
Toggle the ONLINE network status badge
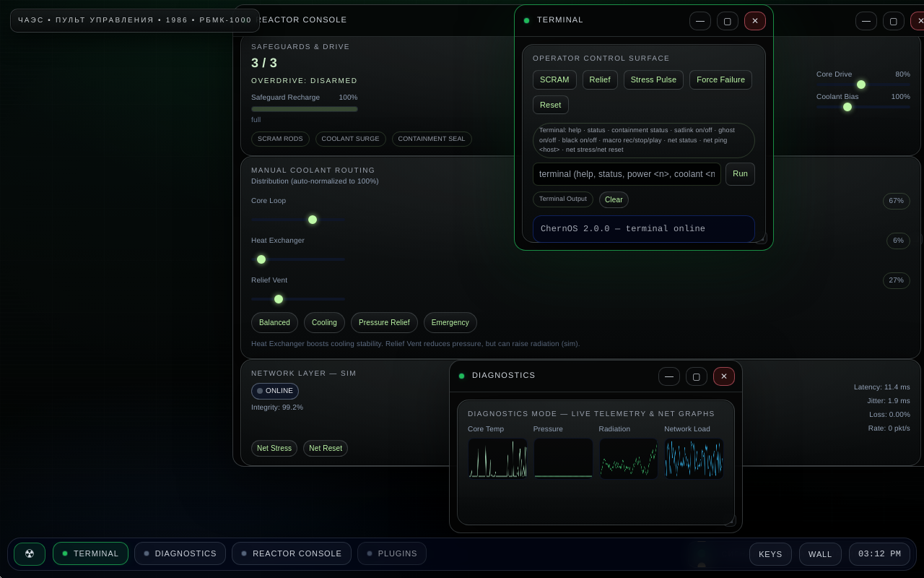pyautogui.click(x=275, y=391)
